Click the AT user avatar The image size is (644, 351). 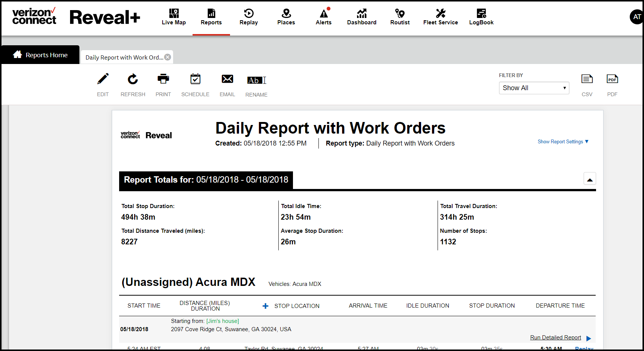pos(637,17)
